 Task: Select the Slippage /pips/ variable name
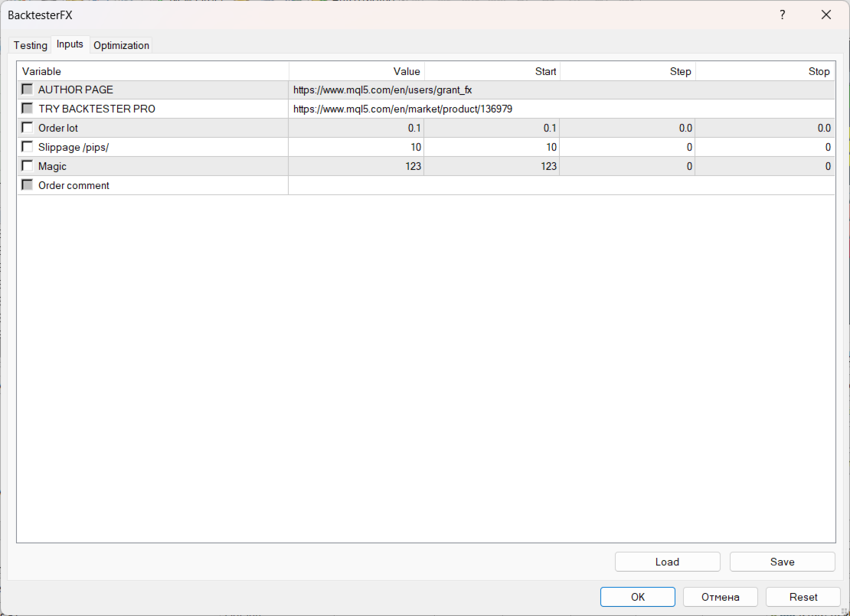(x=74, y=148)
